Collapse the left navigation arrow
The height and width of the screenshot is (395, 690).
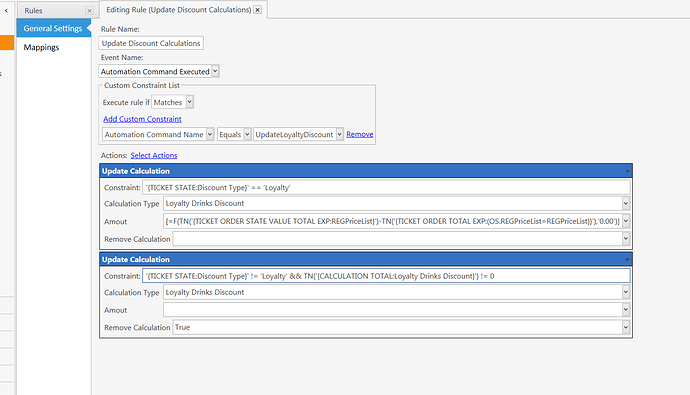[x=6, y=11]
